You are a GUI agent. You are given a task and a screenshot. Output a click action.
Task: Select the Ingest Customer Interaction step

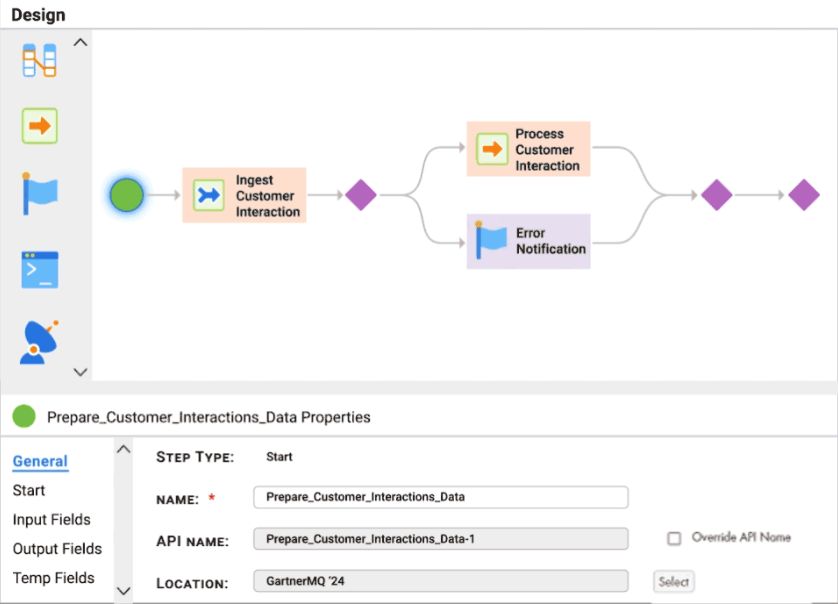coord(244,195)
